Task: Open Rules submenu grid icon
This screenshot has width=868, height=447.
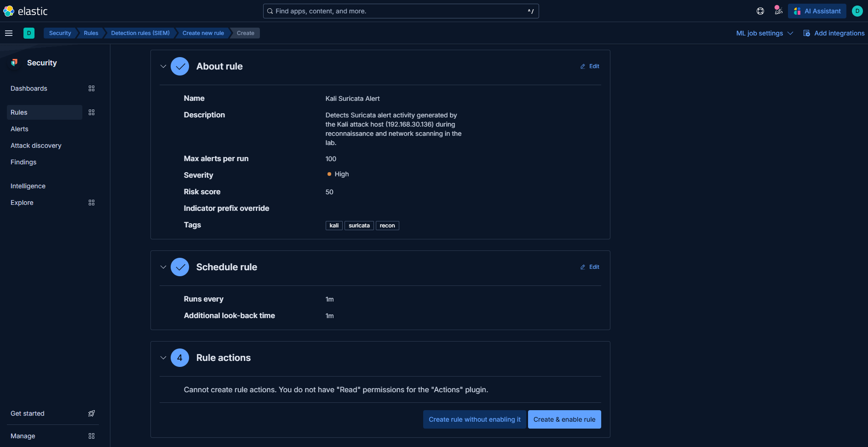Action: tap(92, 112)
